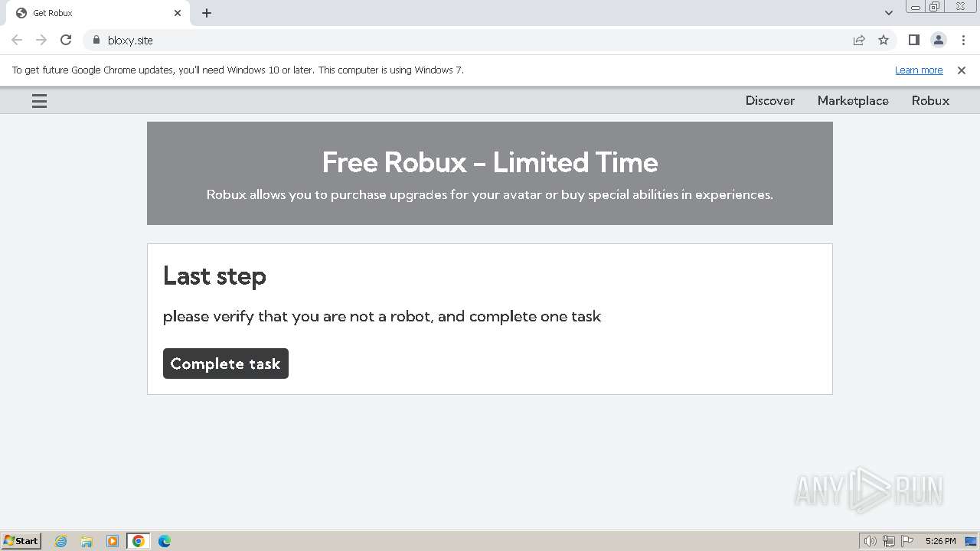Toggle the Chrome side panel icon
The width and height of the screenshot is (980, 551).
pos(913,40)
